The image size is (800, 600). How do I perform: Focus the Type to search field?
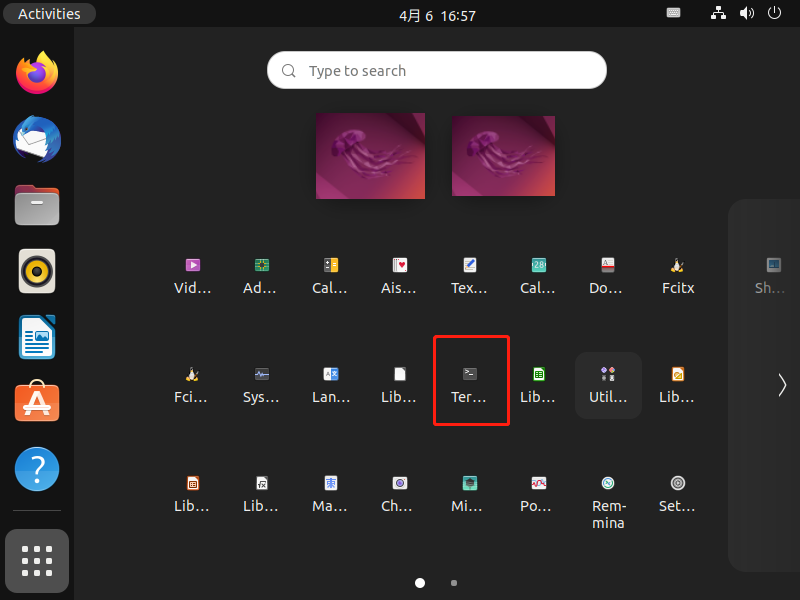(x=437, y=70)
